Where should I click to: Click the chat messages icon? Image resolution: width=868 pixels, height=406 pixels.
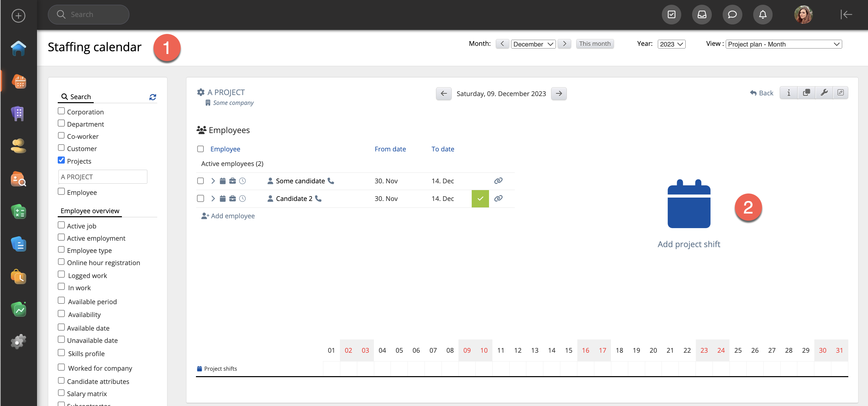[732, 15]
